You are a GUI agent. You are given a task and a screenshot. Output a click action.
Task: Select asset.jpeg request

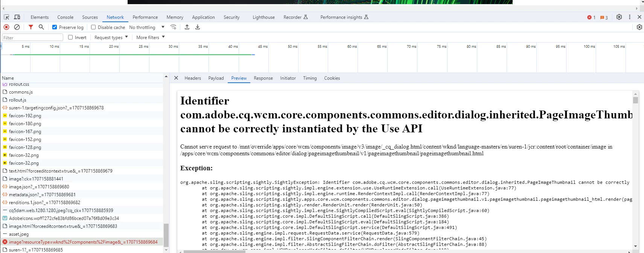(x=82, y=234)
